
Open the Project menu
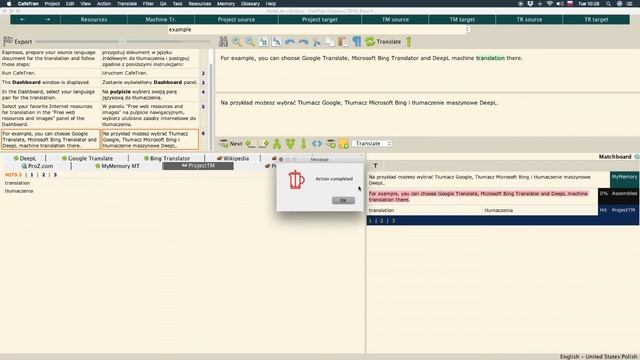pos(52,4)
